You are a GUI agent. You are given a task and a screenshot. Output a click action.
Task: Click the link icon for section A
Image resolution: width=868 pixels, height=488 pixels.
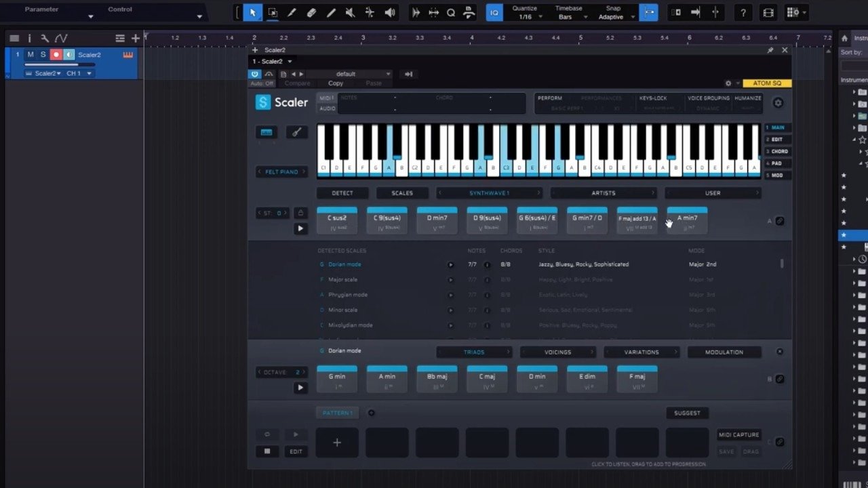[x=780, y=221]
